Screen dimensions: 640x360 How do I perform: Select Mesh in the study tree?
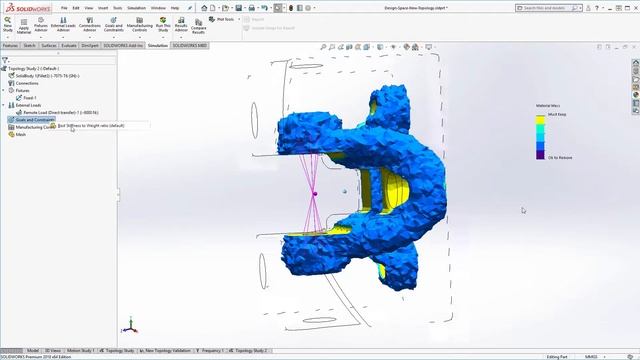17,134
